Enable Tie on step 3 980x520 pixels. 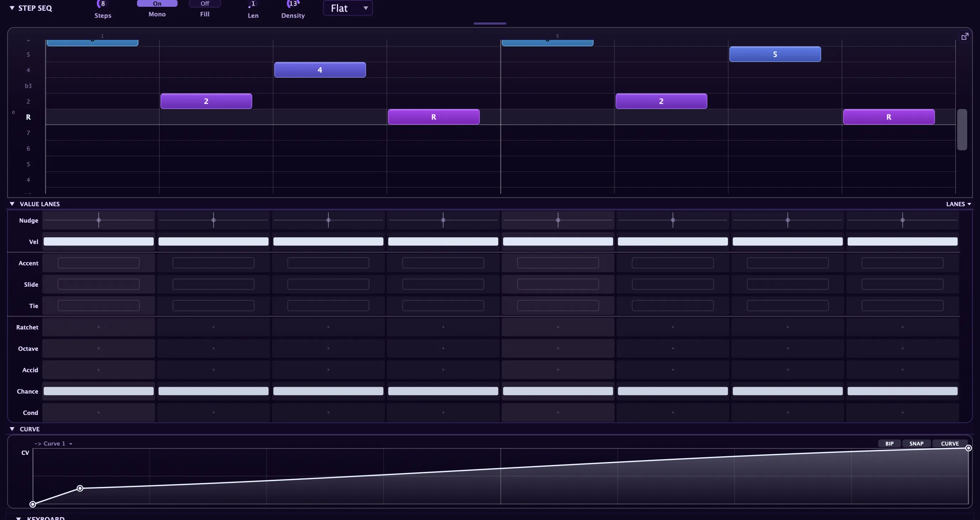coord(328,306)
